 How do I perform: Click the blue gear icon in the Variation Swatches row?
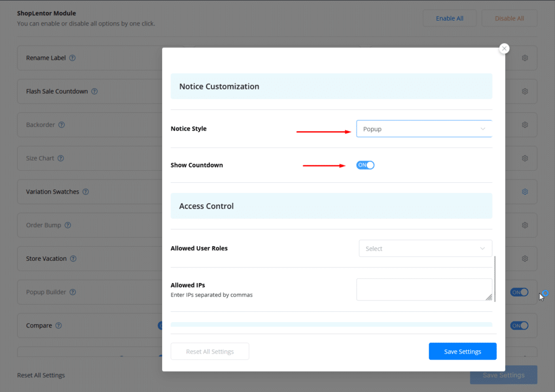click(525, 192)
